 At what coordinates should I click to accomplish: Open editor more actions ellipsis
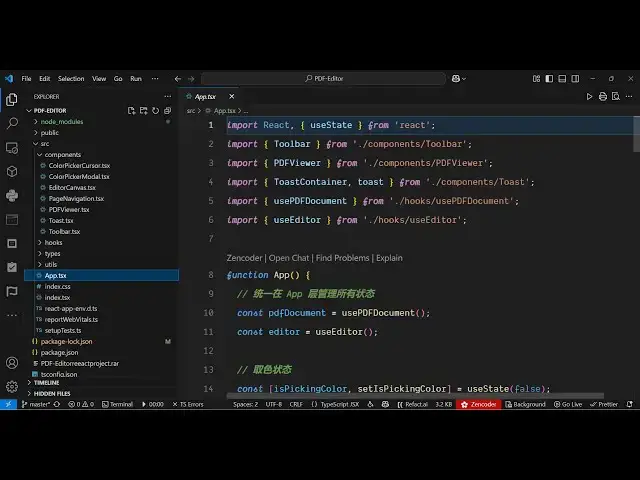(629, 97)
